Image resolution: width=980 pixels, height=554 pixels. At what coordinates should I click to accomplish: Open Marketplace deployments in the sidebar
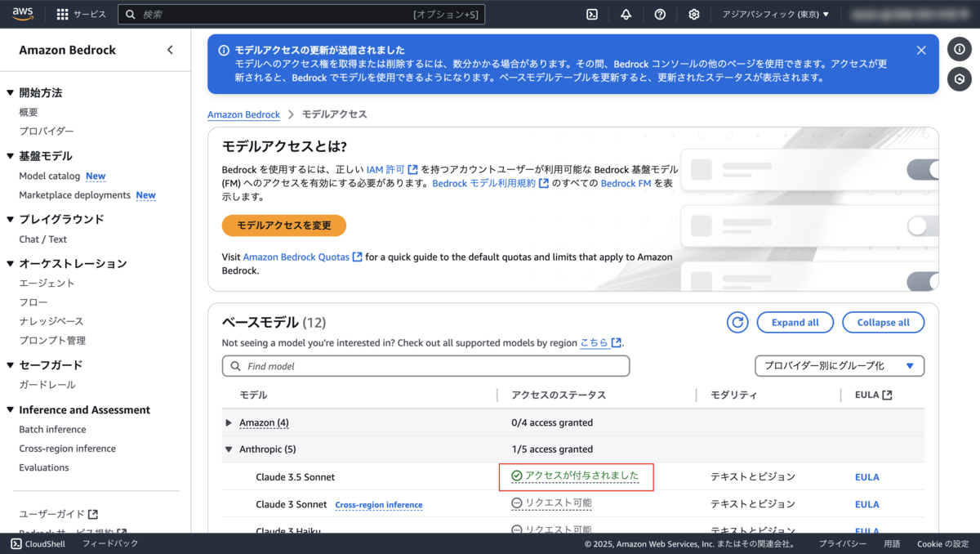pyautogui.click(x=74, y=194)
